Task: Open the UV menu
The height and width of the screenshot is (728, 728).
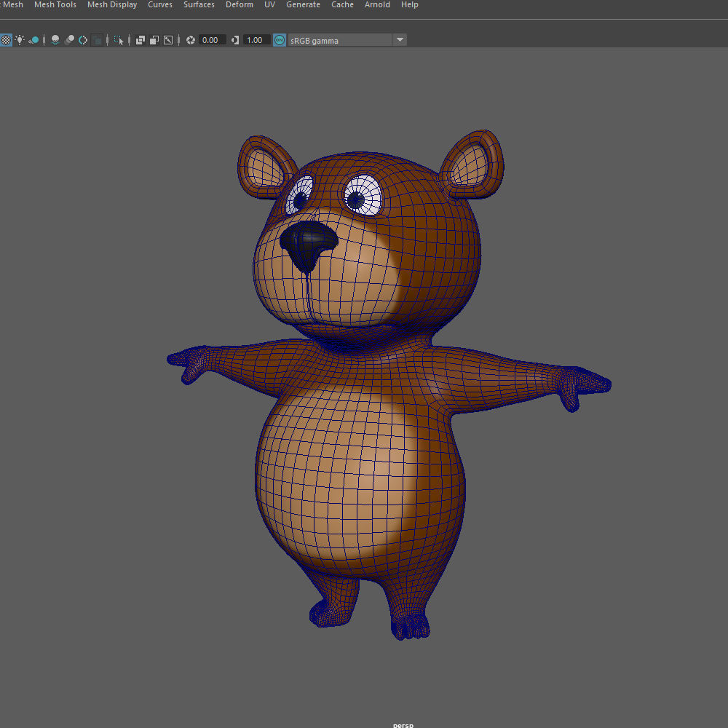Action: [x=270, y=4]
